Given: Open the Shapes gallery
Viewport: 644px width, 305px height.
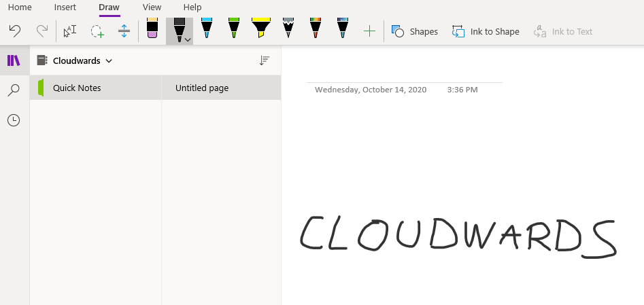Looking at the screenshot, I should (414, 32).
